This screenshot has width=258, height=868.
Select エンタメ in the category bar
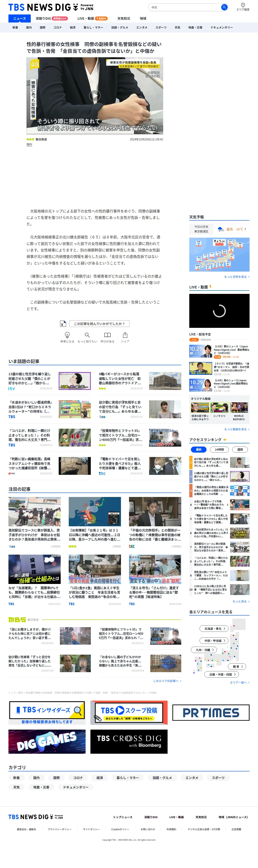pyautogui.click(x=142, y=28)
